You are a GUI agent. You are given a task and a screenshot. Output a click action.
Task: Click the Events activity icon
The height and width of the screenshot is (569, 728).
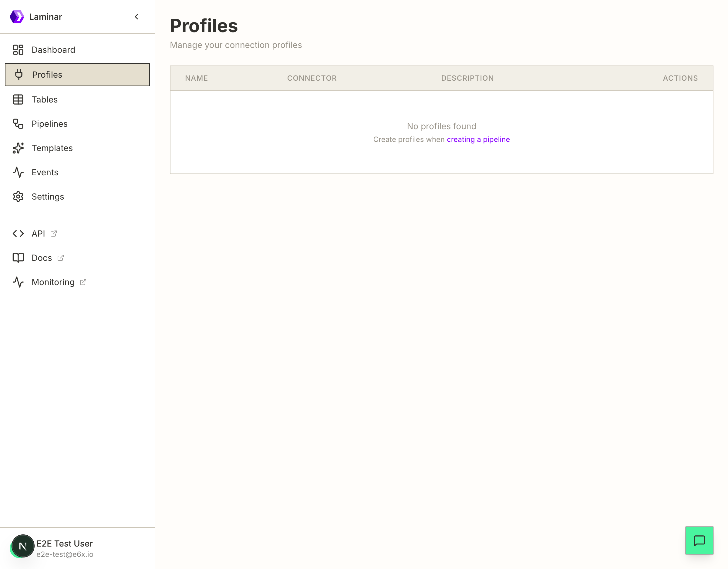tap(18, 172)
